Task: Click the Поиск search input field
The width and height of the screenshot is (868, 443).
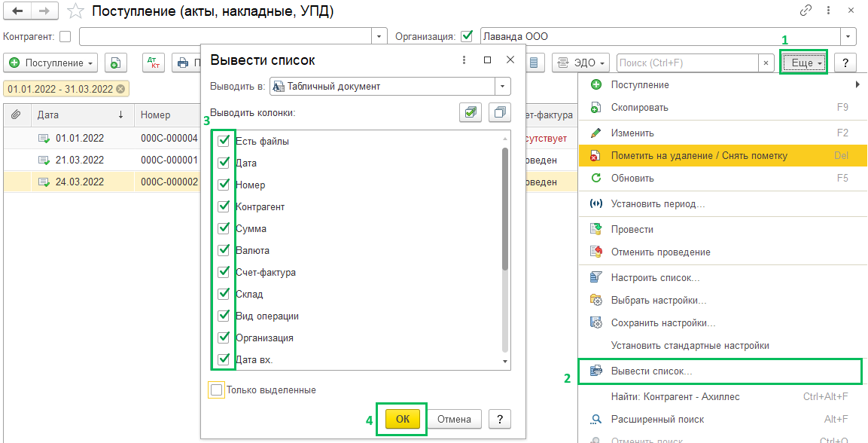Action: coord(687,63)
